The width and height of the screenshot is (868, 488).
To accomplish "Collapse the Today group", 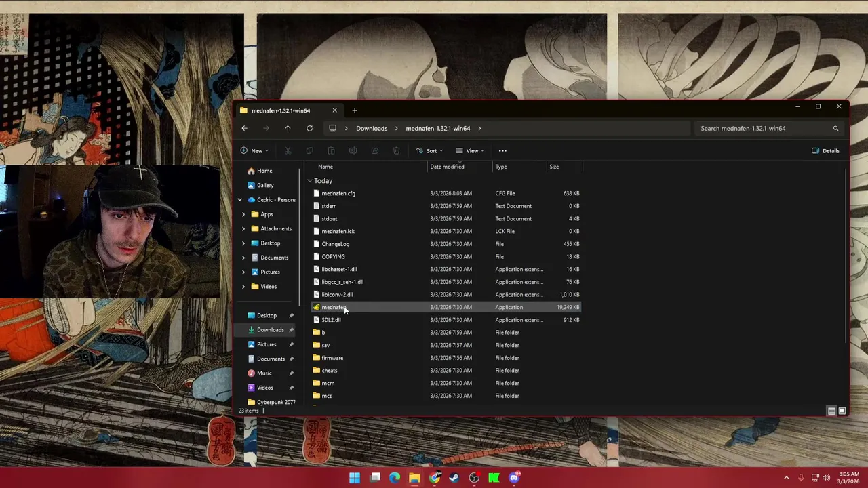I will [310, 181].
